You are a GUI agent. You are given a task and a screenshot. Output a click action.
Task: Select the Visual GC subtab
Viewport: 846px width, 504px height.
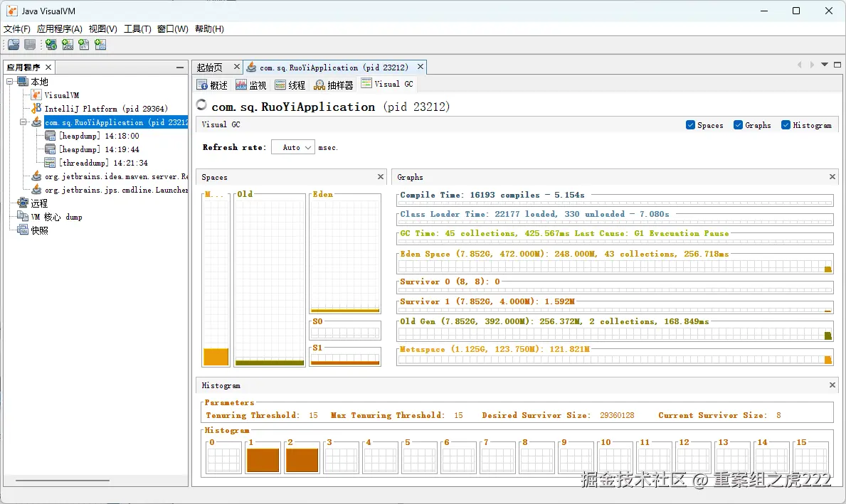click(387, 84)
